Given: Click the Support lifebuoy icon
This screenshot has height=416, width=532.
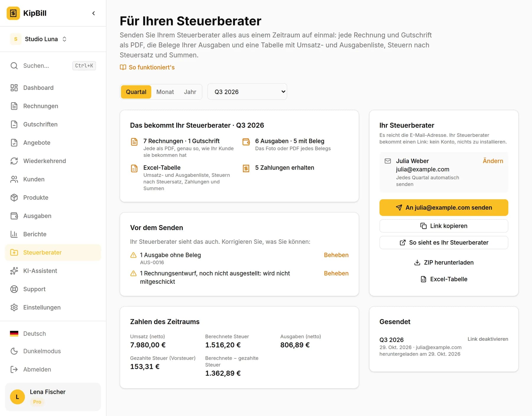Looking at the screenshot, I should pyautogui.click(x=14, y=289).
